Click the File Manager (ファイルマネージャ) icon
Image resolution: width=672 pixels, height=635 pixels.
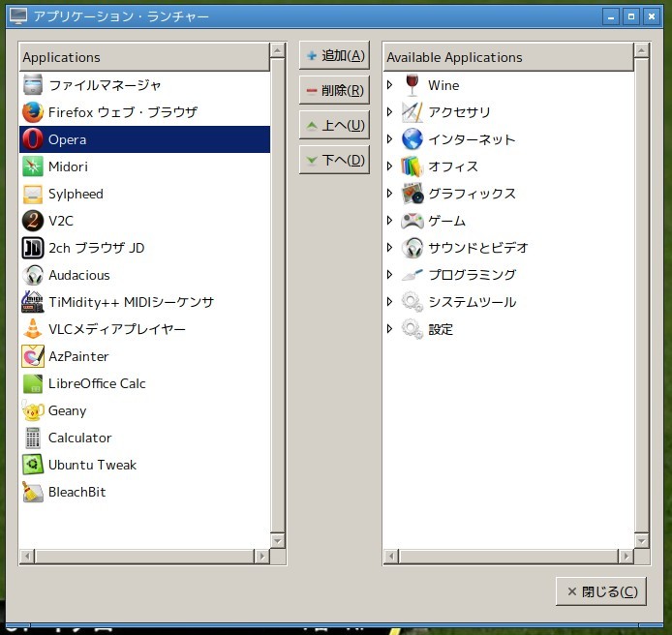[33, 85]
